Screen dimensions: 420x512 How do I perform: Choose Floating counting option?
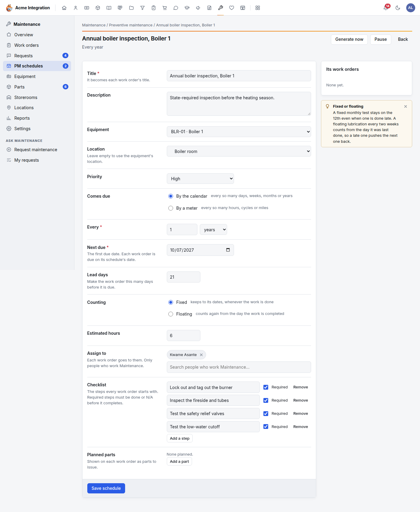(x=171, y=314)
